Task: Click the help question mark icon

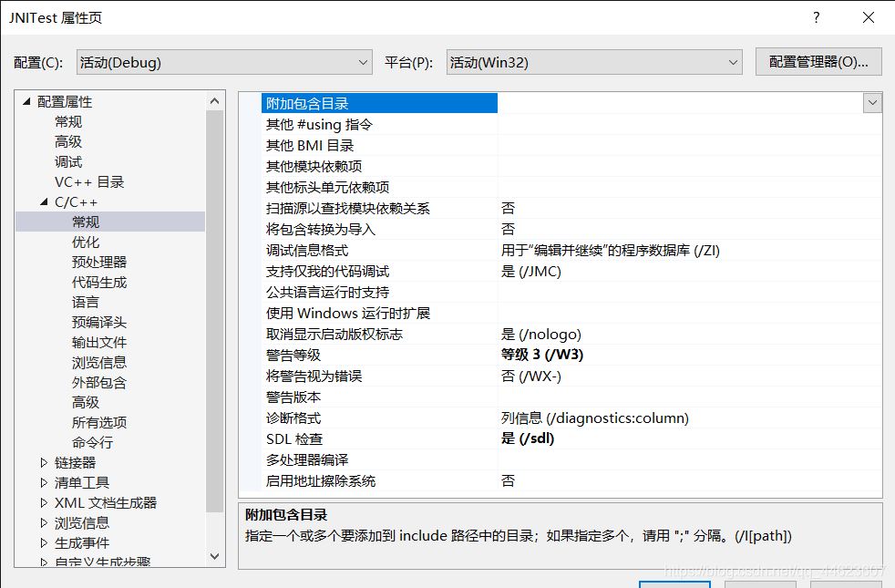Action: click(x=817, y=17)
